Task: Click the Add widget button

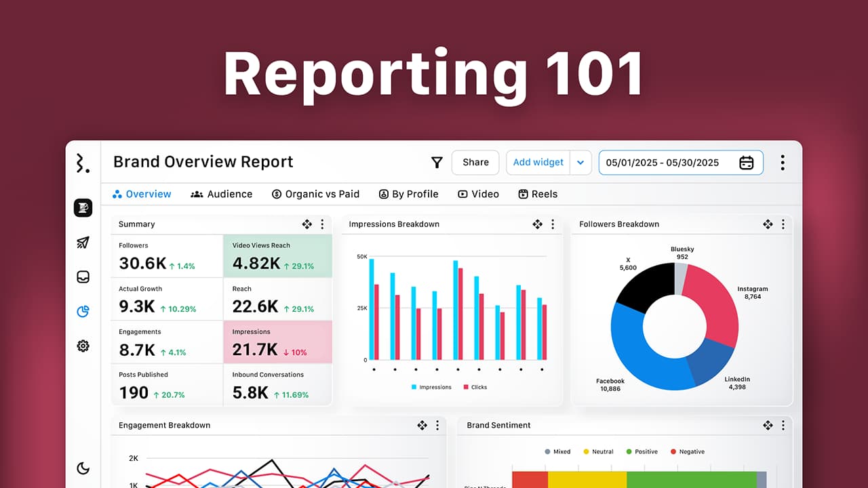Action: tap(538, 163)
